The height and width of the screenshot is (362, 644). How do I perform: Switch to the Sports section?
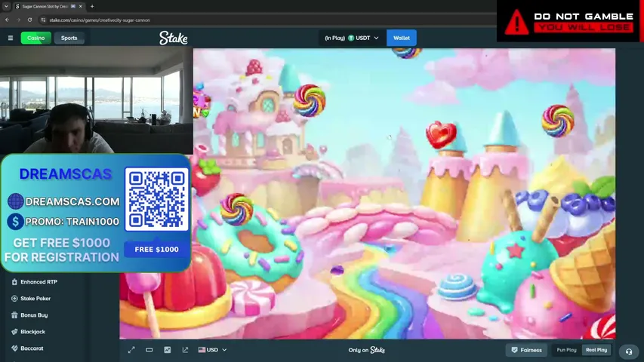(69, 38)
